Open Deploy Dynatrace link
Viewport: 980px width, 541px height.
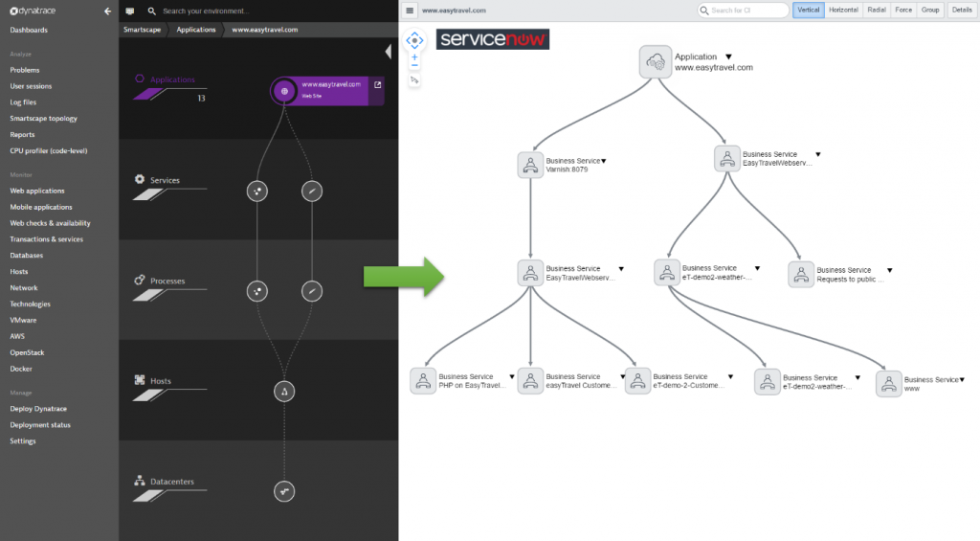[38, 409]
